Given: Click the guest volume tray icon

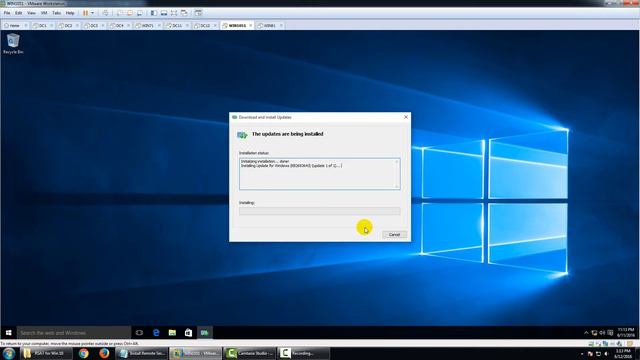Looking at the screenshot, I should pos(602,333).
